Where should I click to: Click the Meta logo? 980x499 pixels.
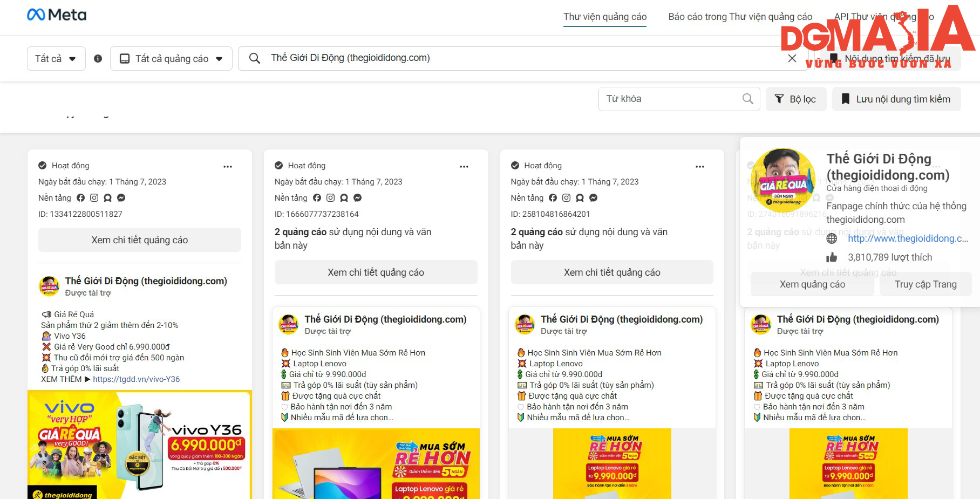click(57, 15)
